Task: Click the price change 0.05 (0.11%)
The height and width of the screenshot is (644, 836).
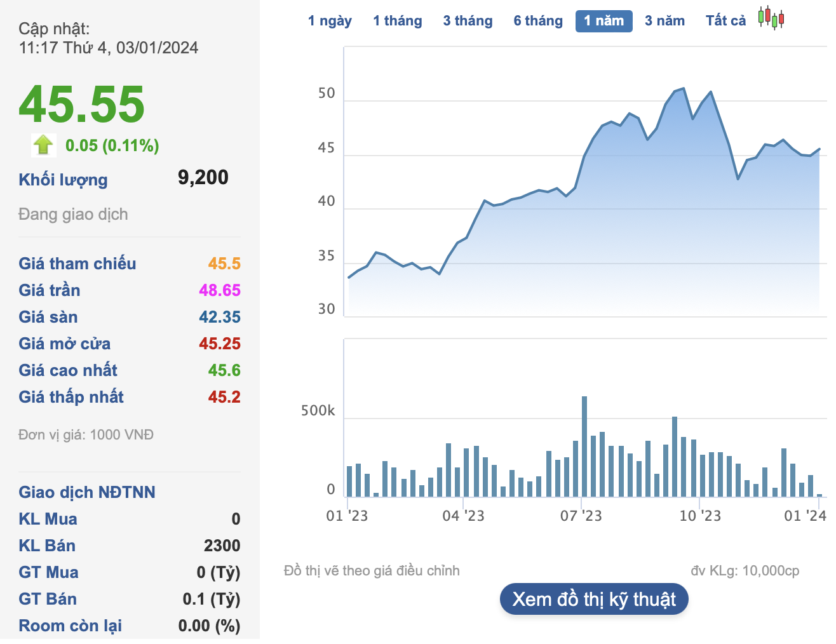Action: 112,145
